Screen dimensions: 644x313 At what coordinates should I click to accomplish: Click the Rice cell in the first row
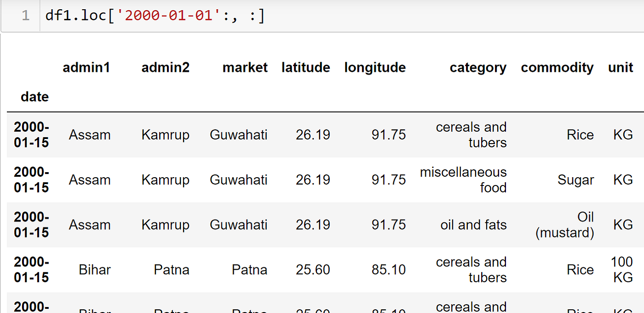pos(580,135)
